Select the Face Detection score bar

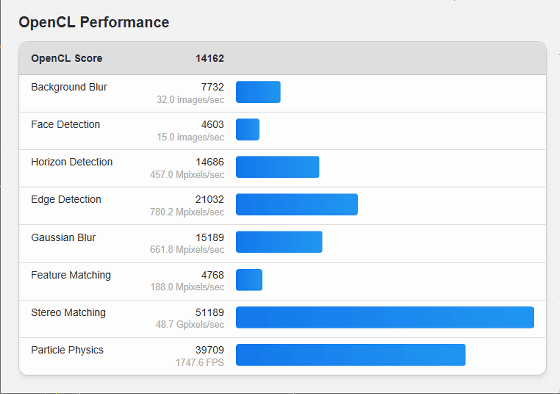coord(248,129)
